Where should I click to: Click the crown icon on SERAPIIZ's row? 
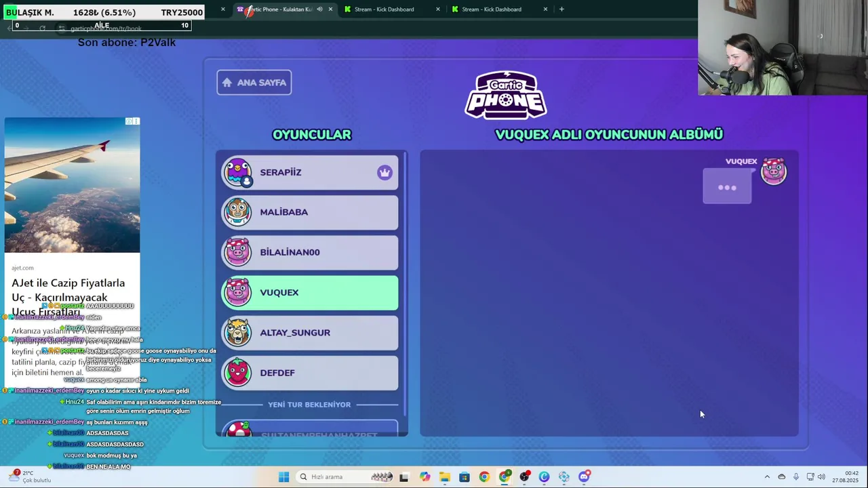384,172
